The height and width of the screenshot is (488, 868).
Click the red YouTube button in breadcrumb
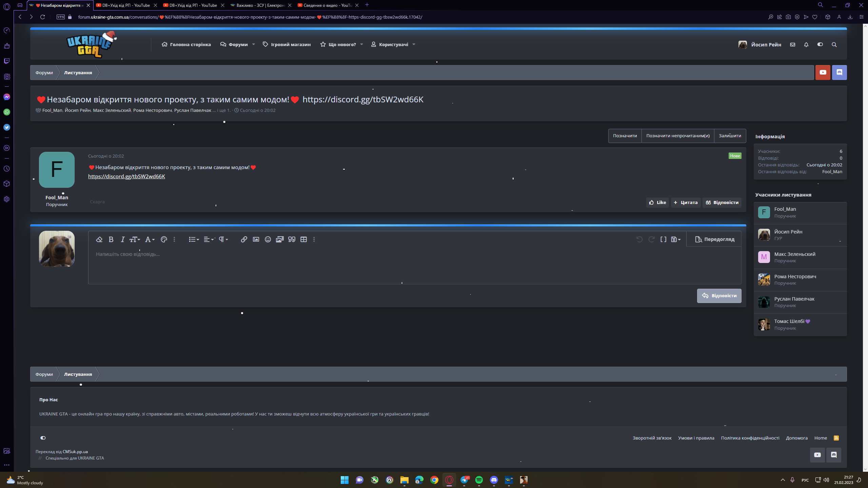pos(823,72)
